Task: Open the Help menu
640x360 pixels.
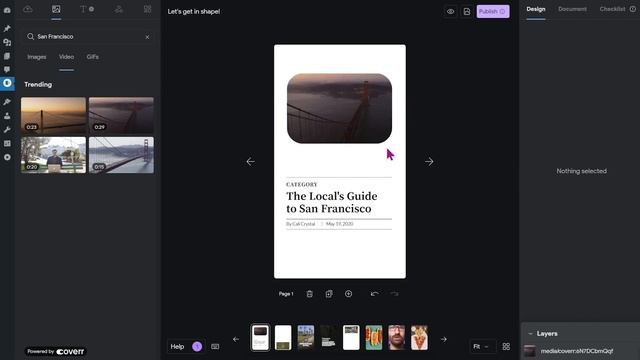Action: pos(186,347)
